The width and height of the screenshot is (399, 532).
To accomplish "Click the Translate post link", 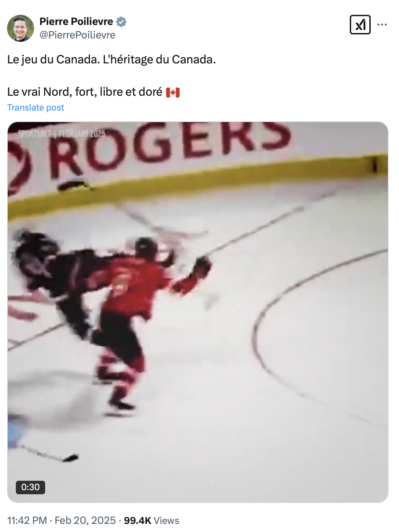I will tap(36, 108).
